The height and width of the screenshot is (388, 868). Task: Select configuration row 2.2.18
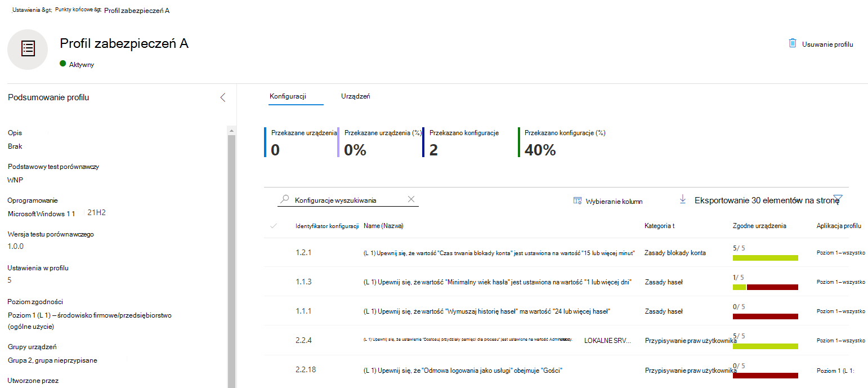(x=556, y=370)
